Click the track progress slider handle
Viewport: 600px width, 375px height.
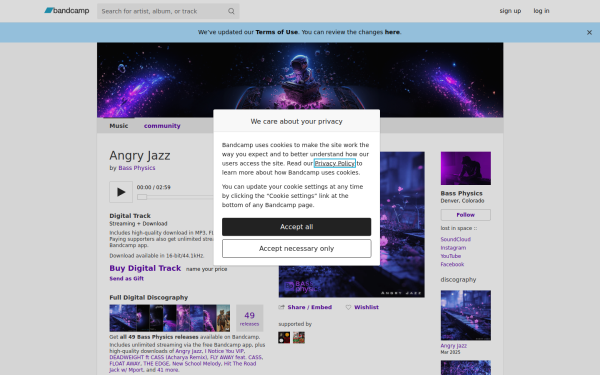(142, 197)
